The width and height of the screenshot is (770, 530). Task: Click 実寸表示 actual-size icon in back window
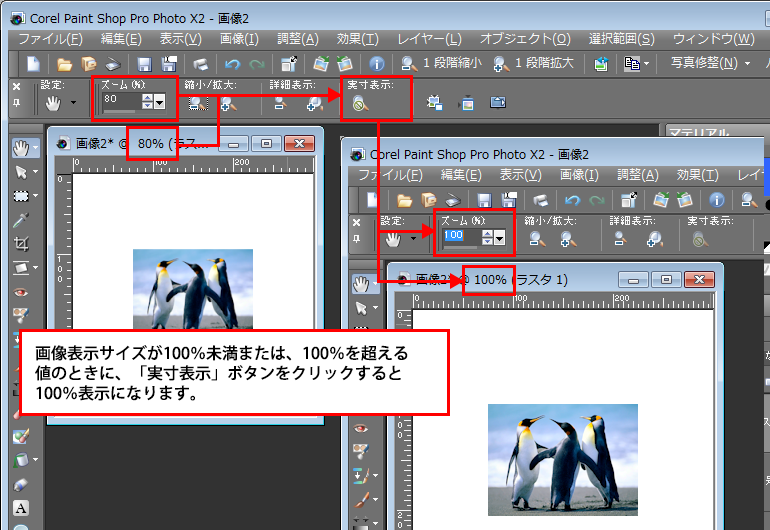coord(360,104)
